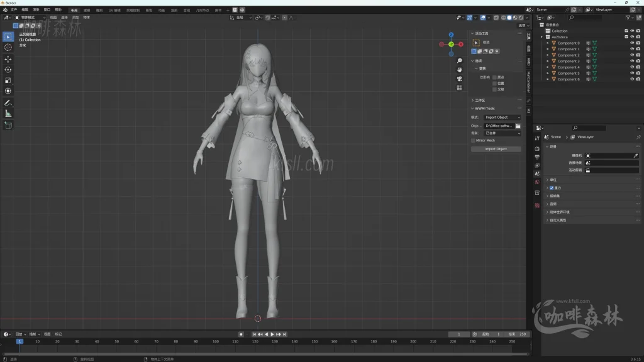Select the Move tool
The width and height of the screenshot is (644, 362).
8,59
